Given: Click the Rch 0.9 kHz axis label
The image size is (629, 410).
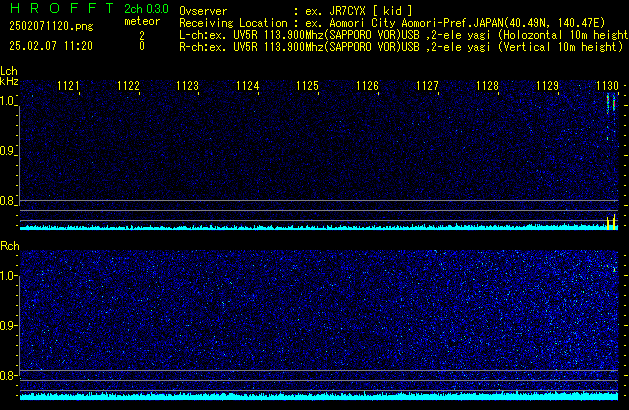Looking at the screenshot, I should click(x=8, y=325).
